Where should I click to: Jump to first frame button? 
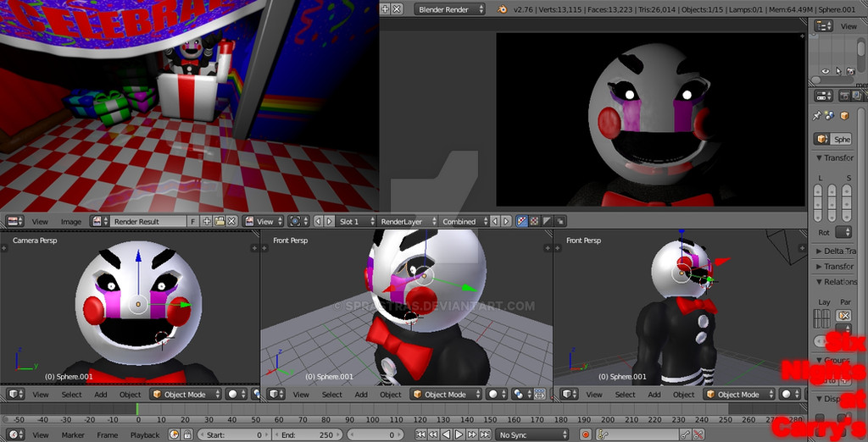(x=420, y=435)
